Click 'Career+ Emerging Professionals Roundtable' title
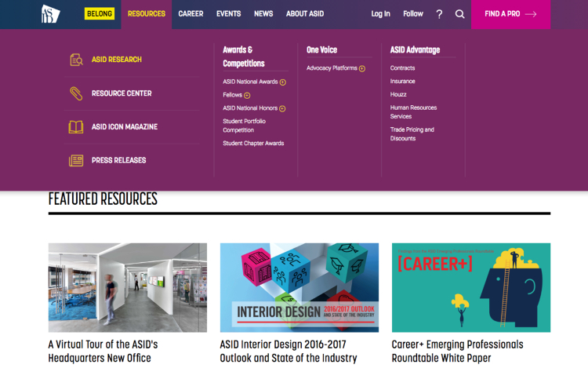 (458, 352)
